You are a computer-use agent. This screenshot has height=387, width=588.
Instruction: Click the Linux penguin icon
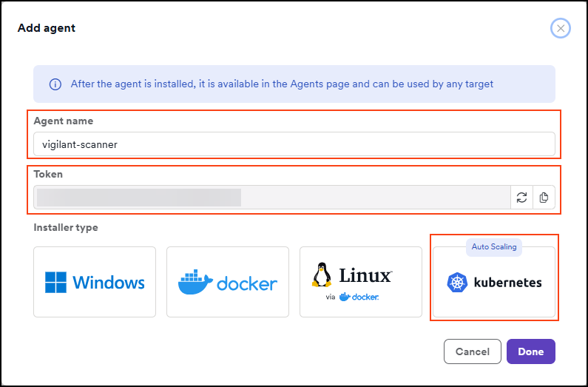tap(321, 275)
